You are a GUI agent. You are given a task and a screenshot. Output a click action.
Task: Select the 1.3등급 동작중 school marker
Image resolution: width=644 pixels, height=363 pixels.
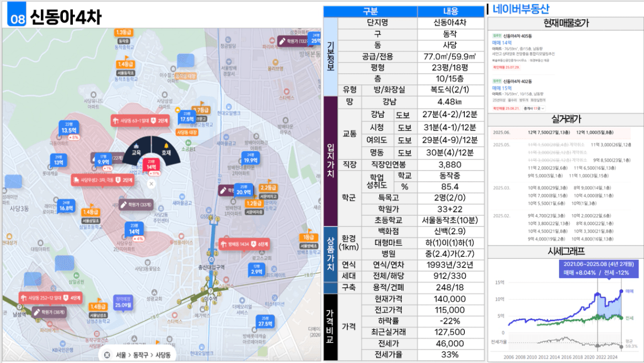point(123,35)
